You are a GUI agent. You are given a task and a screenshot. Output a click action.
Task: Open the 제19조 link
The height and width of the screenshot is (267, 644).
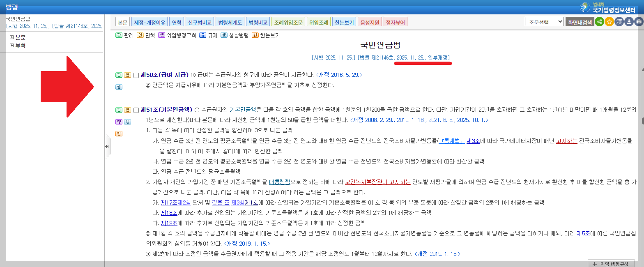[169, 223]
